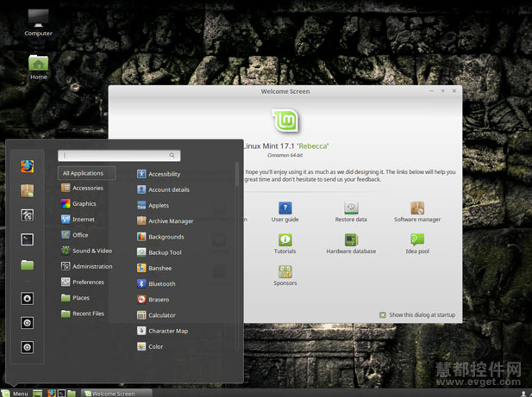Select Accessories category in menu
The height and width of the screenshot is (397, 532).
tap(82, 188)
